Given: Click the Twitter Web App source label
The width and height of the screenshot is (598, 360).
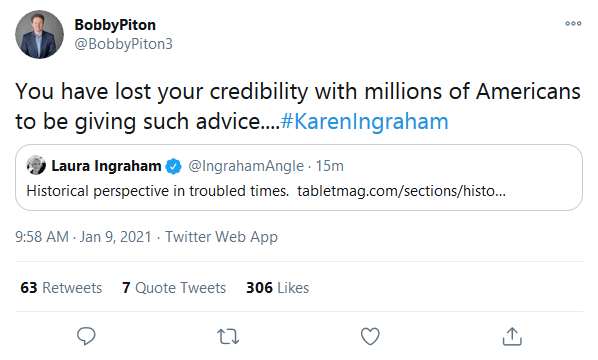Looking at the screenshot, I should [x=221, y=237].
